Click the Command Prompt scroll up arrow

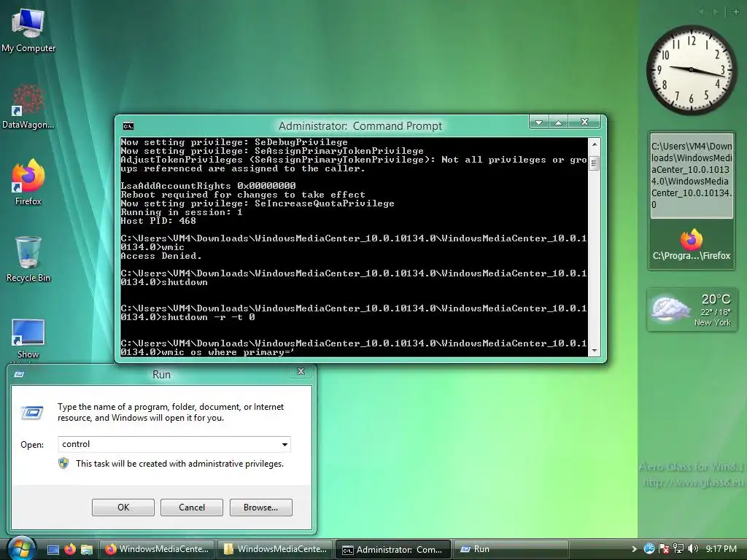click(x=594, y=144)
